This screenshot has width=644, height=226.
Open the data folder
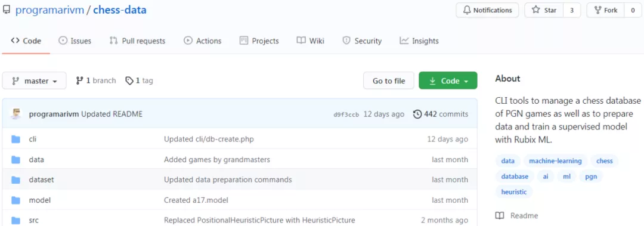point(36,159)
